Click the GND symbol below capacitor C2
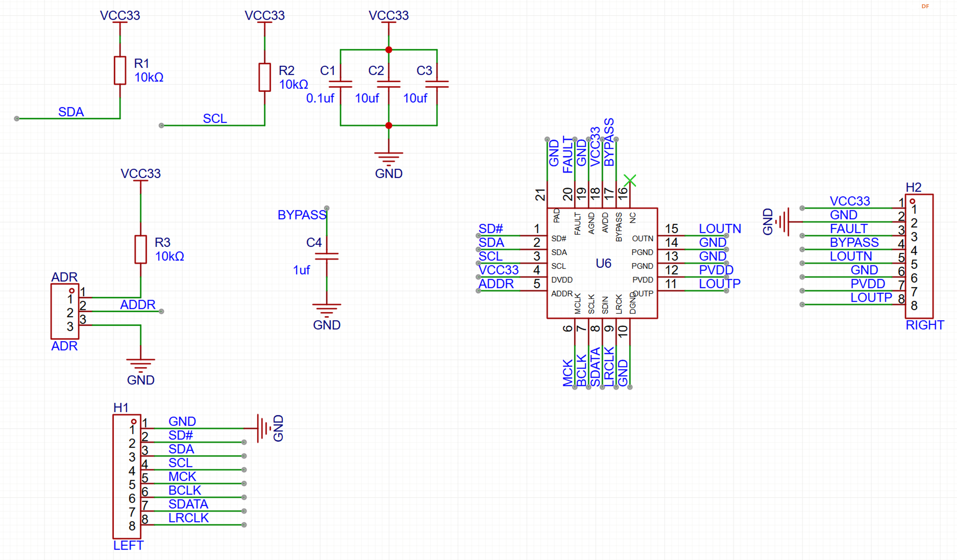This screenshot has width=957, height=560. [x=388, y=159]
